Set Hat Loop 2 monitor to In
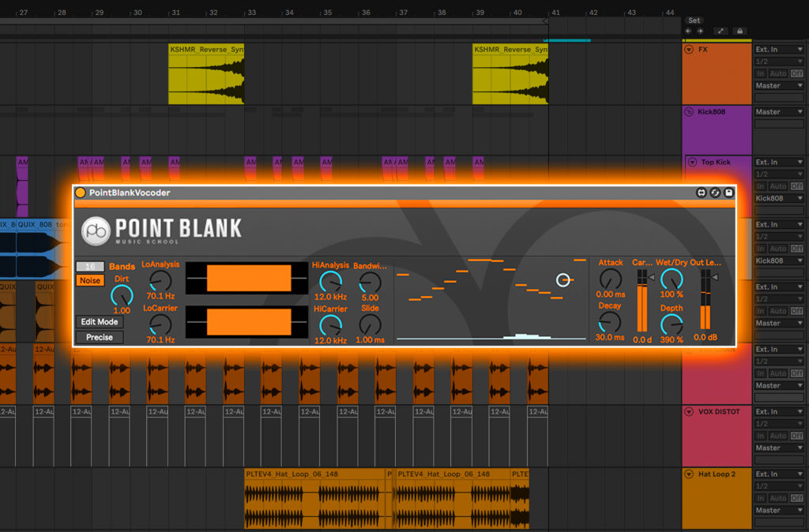This screenshot has width=809, height=532. tap(761, 499)
